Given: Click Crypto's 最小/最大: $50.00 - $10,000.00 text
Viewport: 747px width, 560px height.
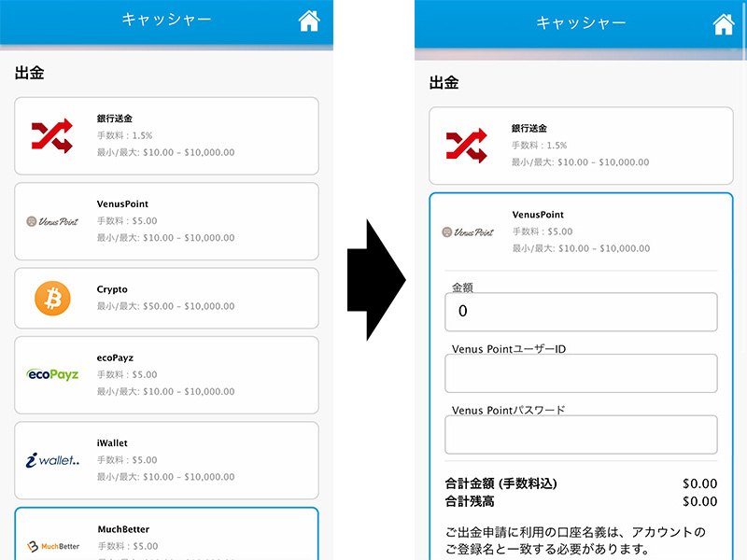Looking at the screenshot, I should pyautogui.click(x=166, y=306).
